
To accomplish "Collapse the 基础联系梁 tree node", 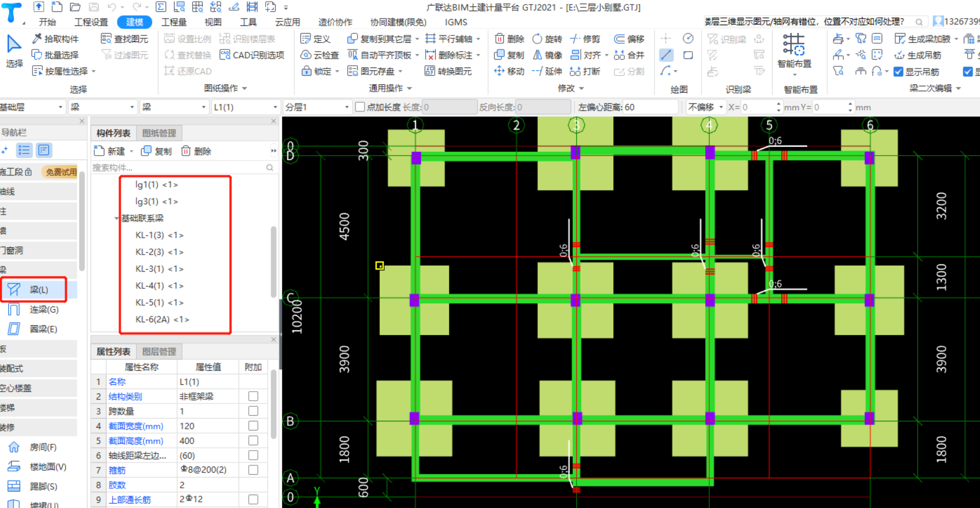I will 116,218.
